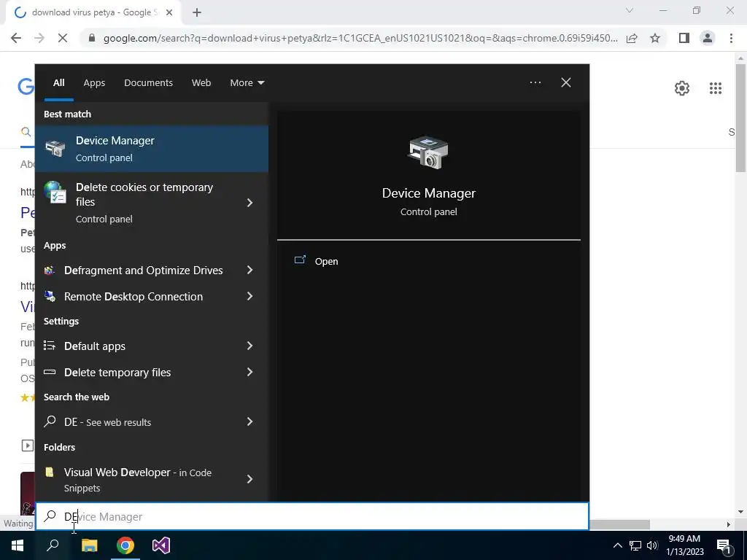Click Delete temporary files storage icon
The image size is (747, 560).
[x=50, y=372]
